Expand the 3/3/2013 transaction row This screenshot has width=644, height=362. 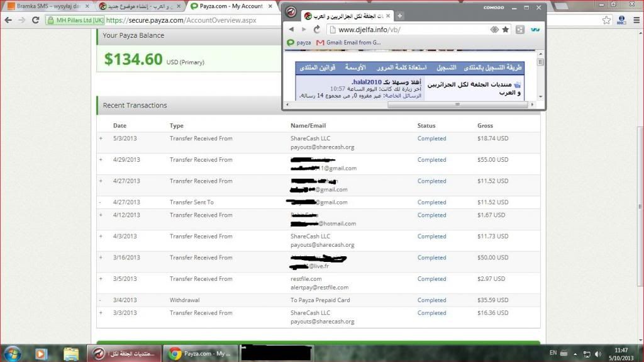coord(101,313)
